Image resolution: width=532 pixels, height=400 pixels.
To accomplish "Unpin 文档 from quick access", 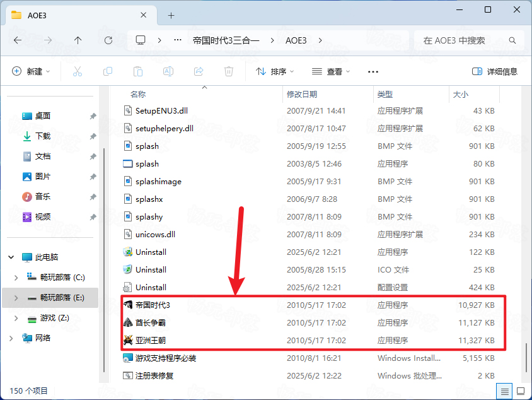I will pos(93,156).
